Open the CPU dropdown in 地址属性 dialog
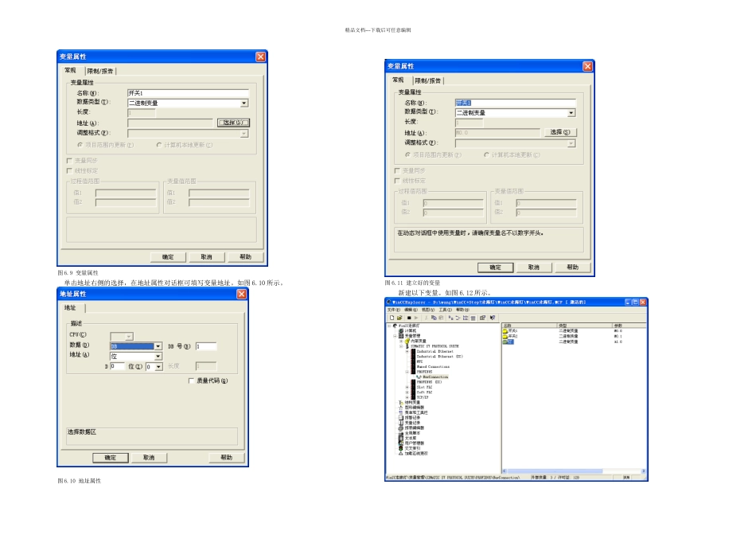The image size is (756, 535). tap(129, 336)
